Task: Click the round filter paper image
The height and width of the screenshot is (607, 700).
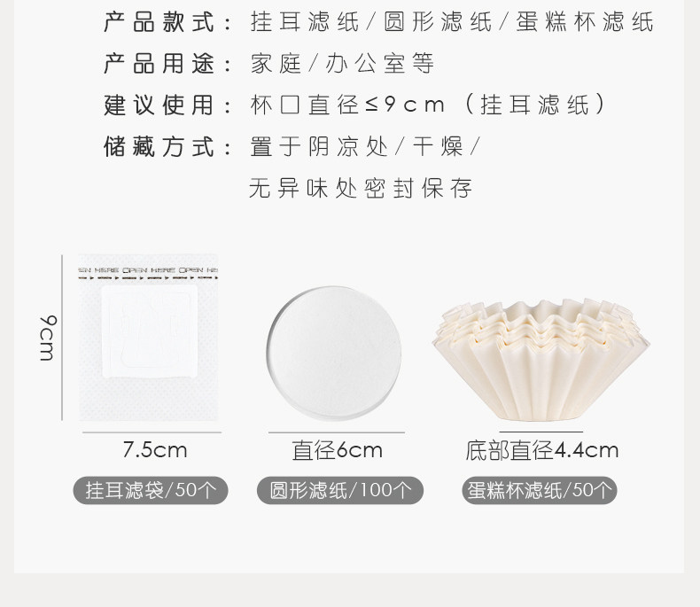Action: [333, 353]
